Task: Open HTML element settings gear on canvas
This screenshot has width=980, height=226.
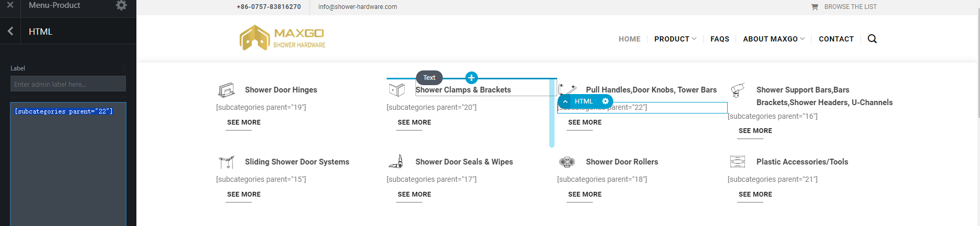Action: tap(605, 101)
